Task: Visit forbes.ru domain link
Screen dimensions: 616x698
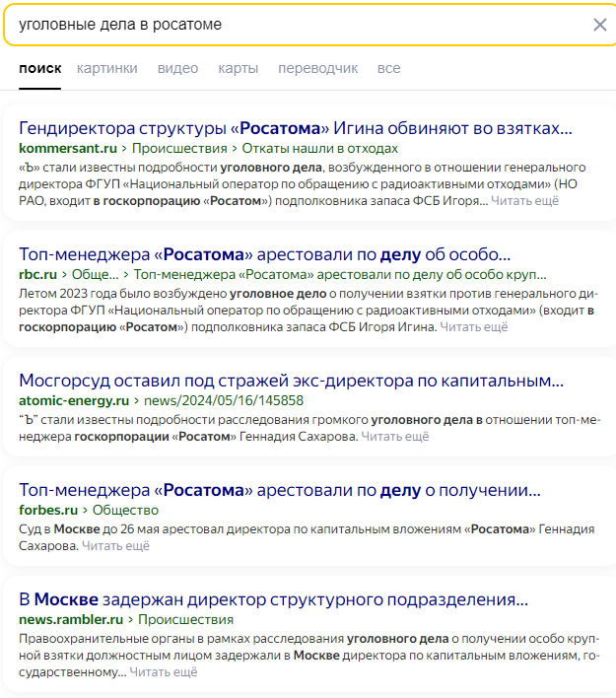Action: [x=48, y=510]
